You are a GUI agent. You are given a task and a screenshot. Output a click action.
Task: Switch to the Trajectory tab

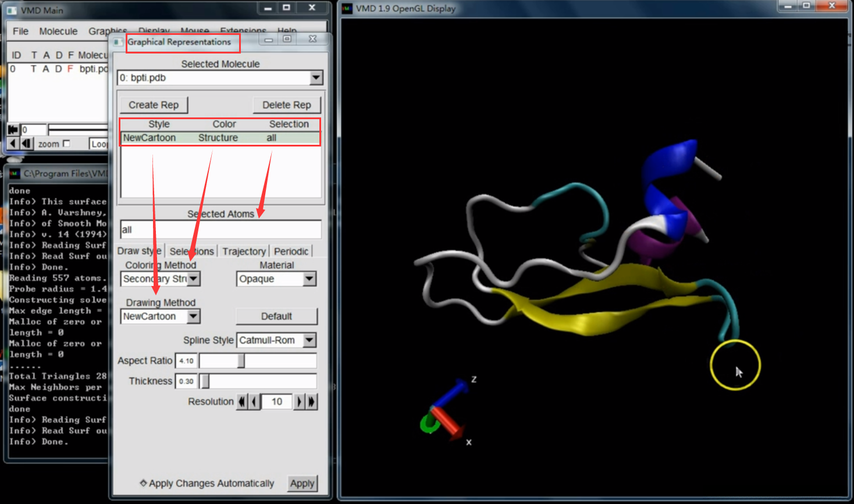[x=244, y=251]
